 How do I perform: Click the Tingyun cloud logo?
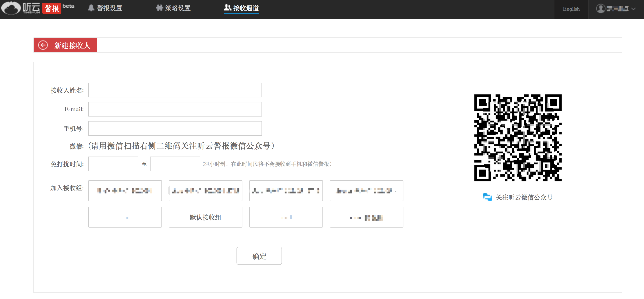[x=20, y=8]
